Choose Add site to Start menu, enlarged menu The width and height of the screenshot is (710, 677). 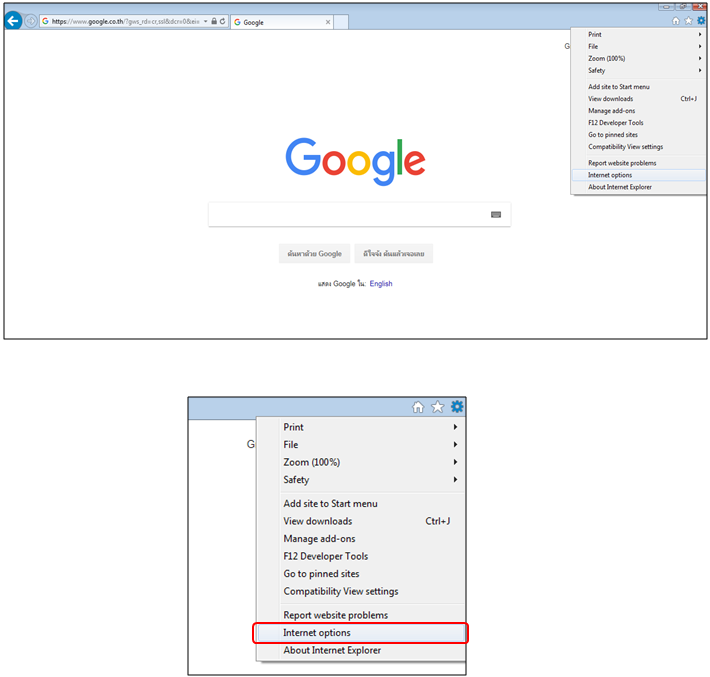[x=361, y=504]
